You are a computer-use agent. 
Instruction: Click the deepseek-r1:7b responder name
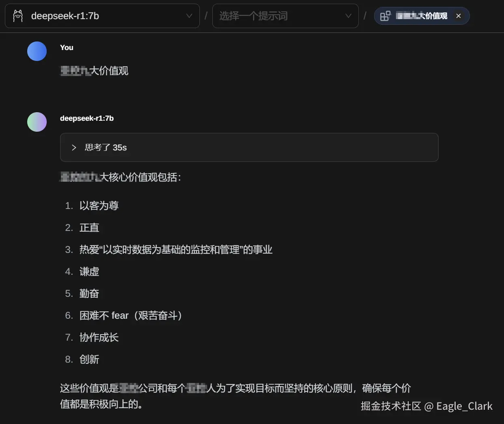pos(87,118)
